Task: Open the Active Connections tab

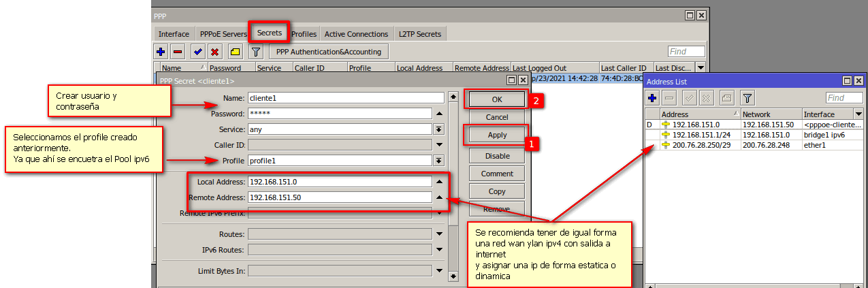Action: (x=356, y=34)
